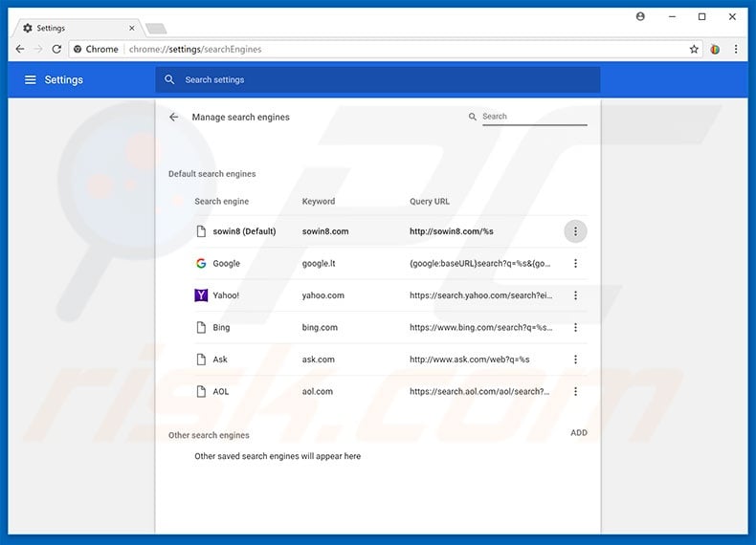Click 'Other search engines' heading

[209, 435]
